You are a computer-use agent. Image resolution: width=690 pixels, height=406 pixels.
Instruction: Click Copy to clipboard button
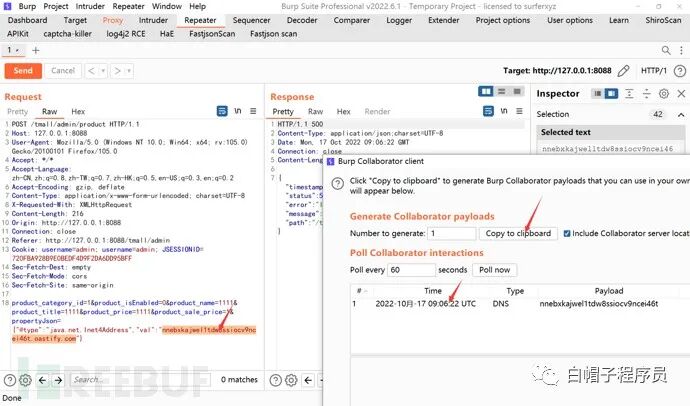pos(518,234)
